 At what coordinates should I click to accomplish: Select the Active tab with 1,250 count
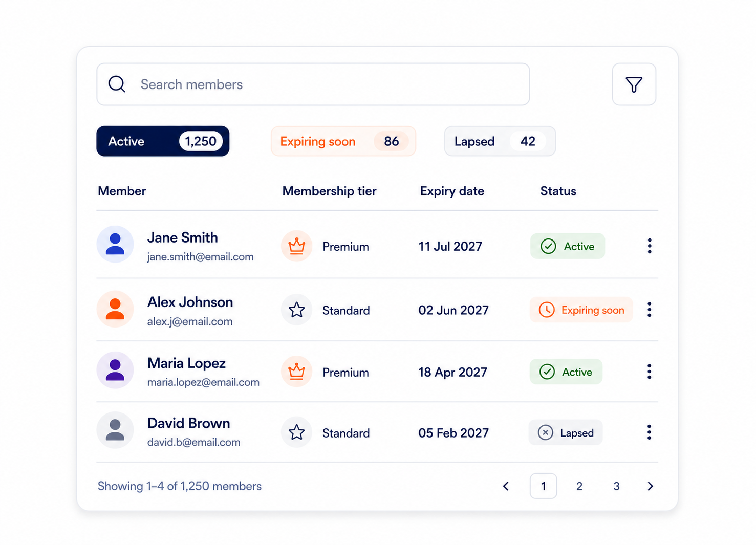163,141
